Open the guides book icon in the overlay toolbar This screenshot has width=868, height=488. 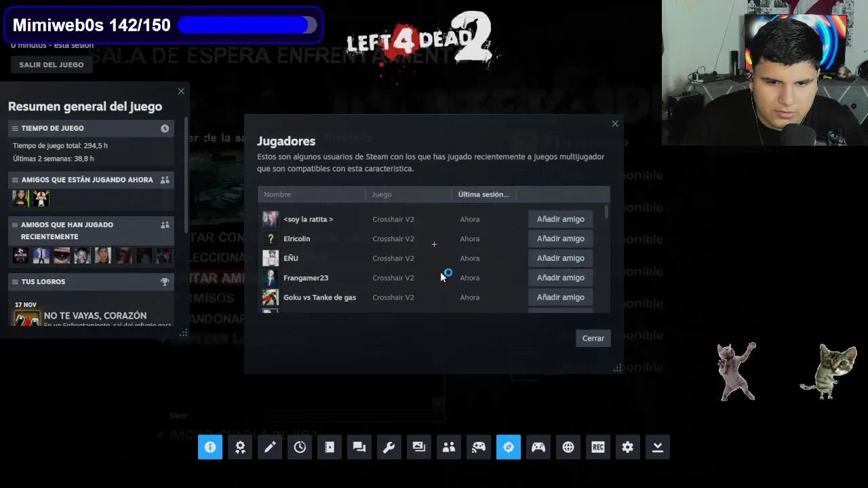(x=330, y=447)
